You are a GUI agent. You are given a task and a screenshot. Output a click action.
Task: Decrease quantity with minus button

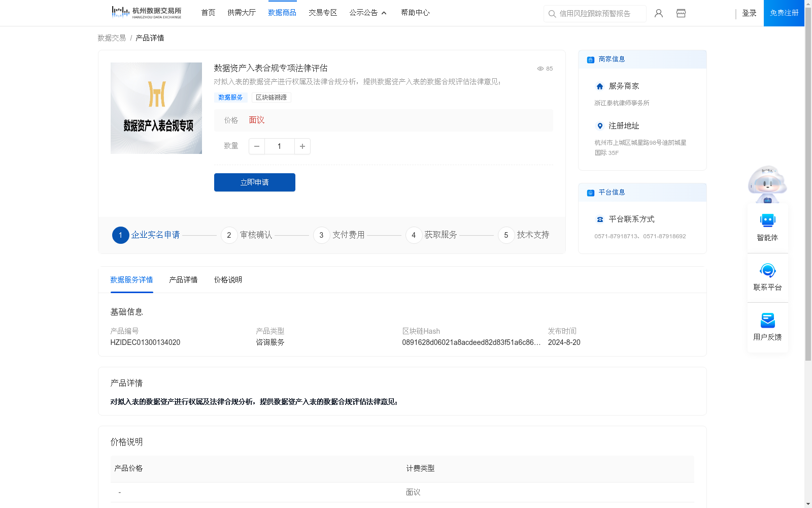tap(257, 146)
